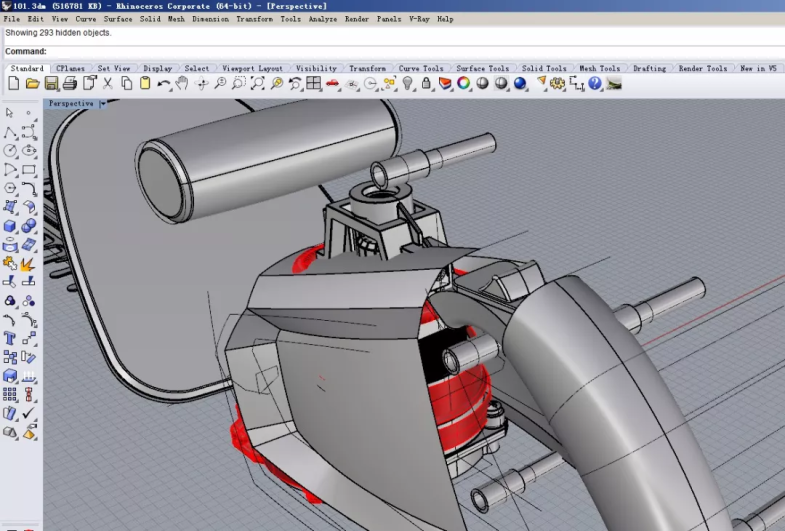Expand the Analyze menu
Viewport: 785px width, 531px height.
pos(322,19)
